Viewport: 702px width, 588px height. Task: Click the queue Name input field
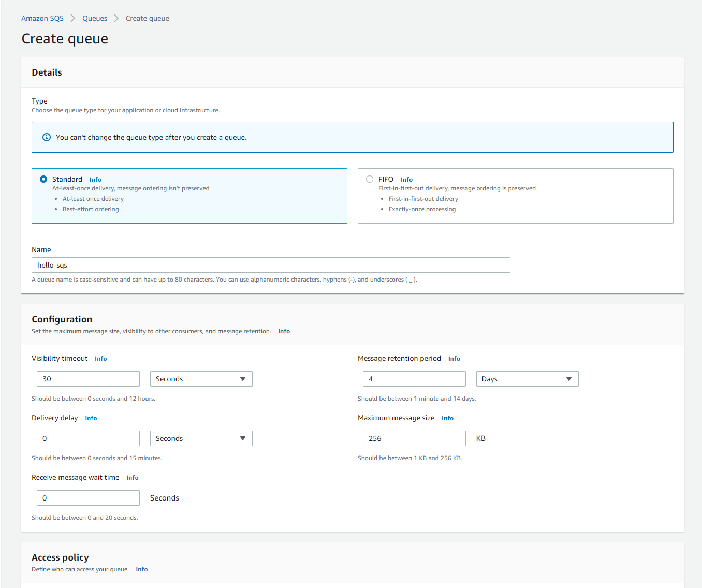tap(271, 265)
